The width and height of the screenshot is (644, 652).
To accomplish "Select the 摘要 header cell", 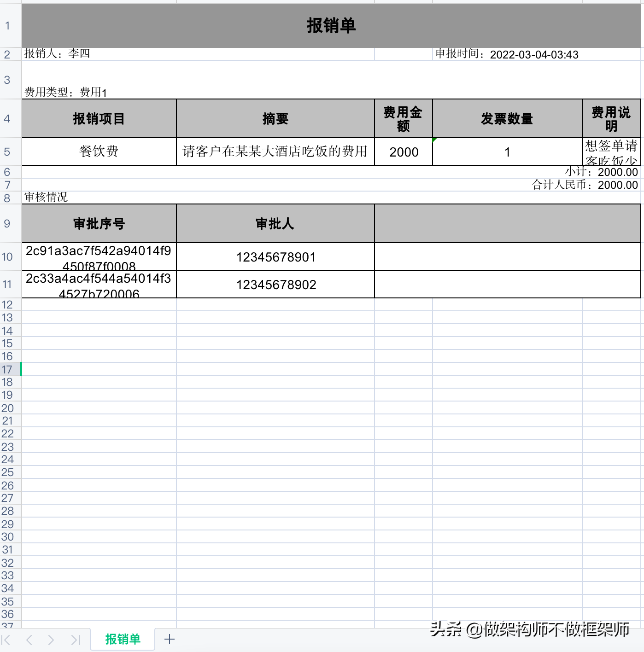I will pos(275,118).
